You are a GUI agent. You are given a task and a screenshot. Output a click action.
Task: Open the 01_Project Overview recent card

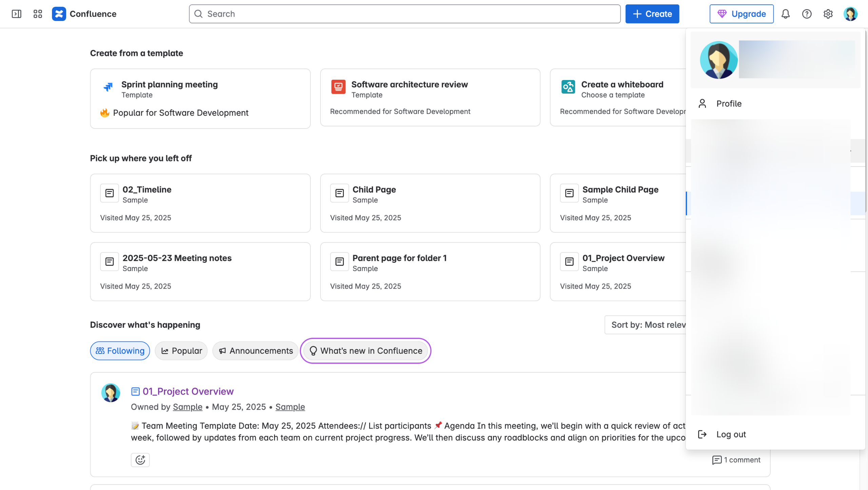tap(618, 272)
